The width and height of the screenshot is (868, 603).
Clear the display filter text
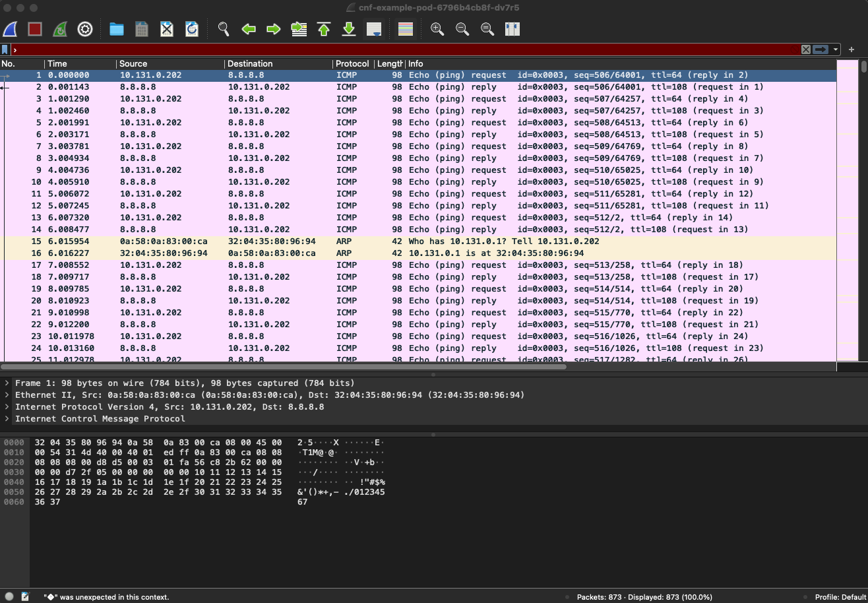click(x=806, y=49)
